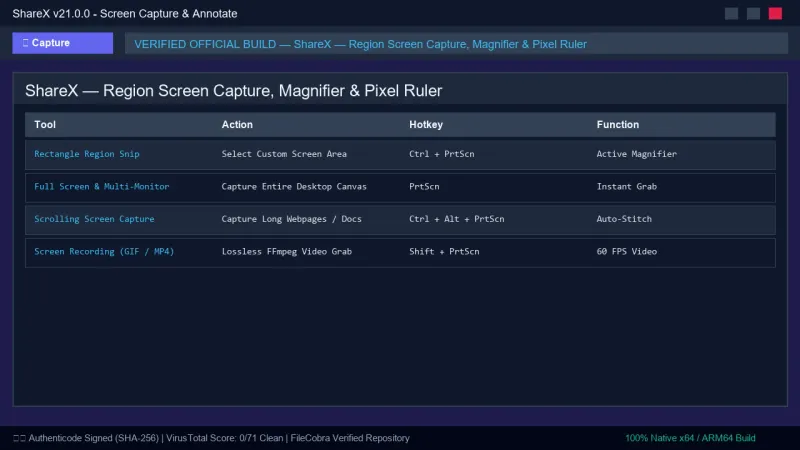Click the 'Instant Grab' function cell

(627, 186)
